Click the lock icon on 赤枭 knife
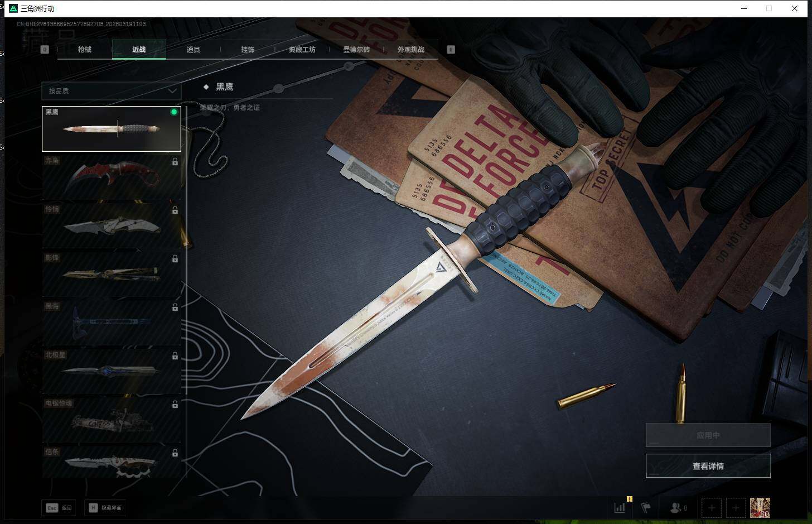 (x=175, y=162)
